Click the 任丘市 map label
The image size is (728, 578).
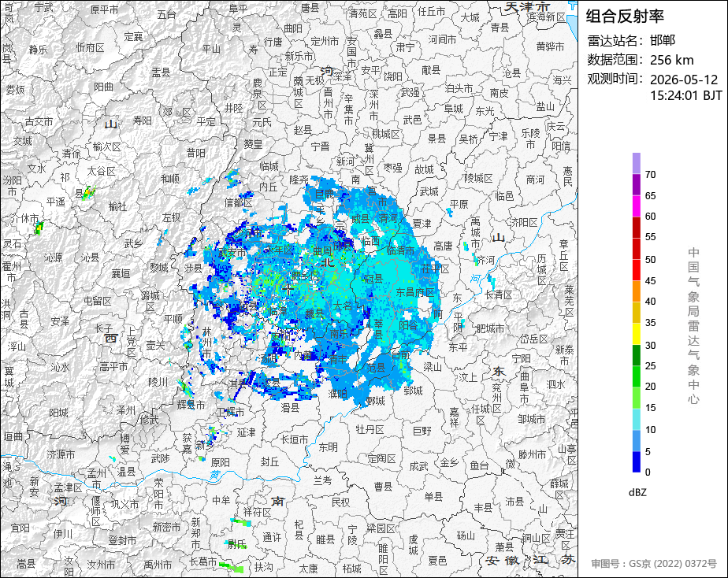(x=431, y=11)
